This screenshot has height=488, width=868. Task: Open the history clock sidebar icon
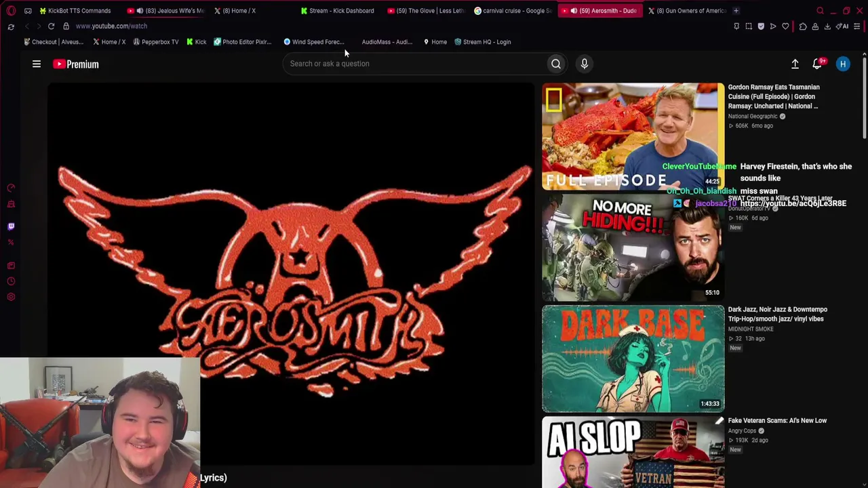click(x=11, y=281)
